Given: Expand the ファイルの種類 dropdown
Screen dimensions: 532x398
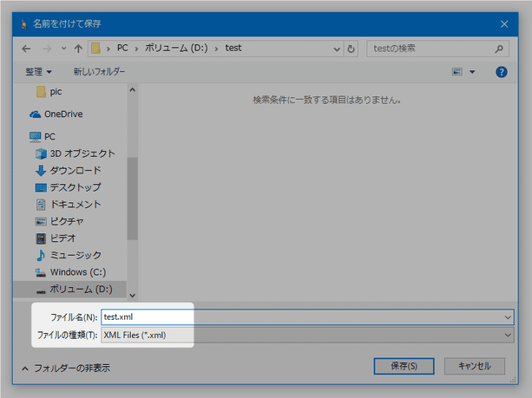Looking at the screenshot, I should point(507,335).
